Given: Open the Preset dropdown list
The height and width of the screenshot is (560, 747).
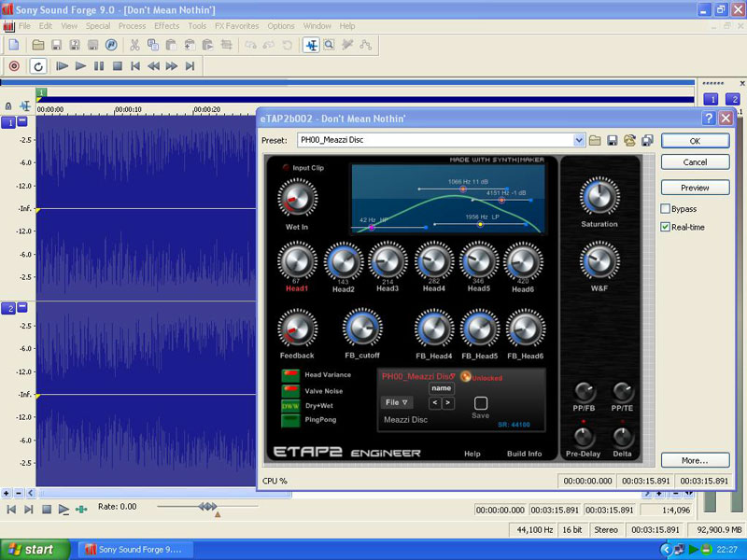Looking at the screenshot, I should (579, 140).
